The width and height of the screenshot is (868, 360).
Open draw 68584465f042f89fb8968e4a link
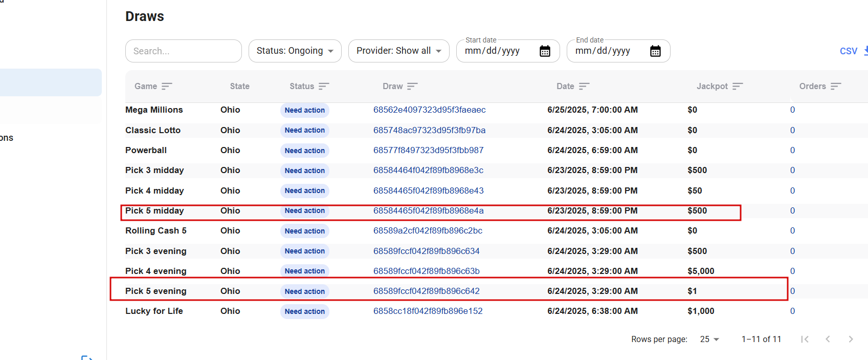[x=429, y=210]
